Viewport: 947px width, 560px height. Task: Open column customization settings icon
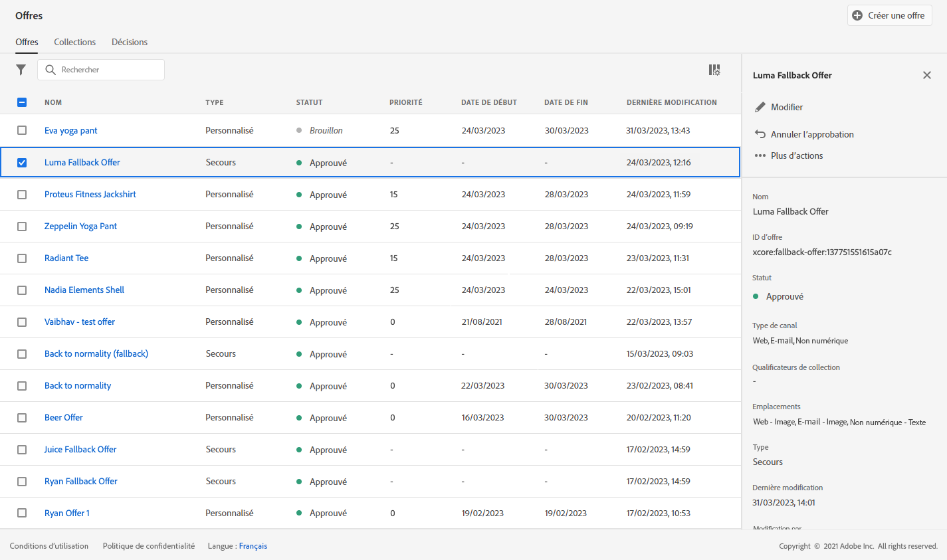point(714,70)
